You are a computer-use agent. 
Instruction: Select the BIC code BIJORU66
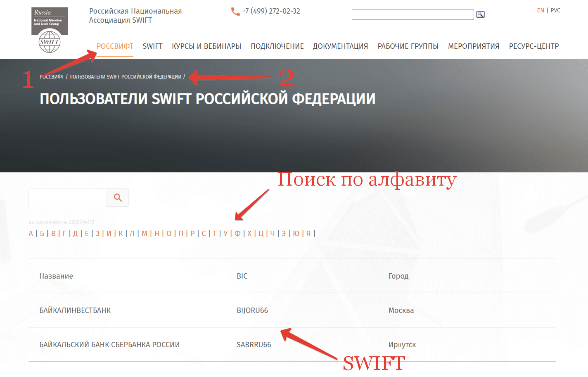point(252,310)
